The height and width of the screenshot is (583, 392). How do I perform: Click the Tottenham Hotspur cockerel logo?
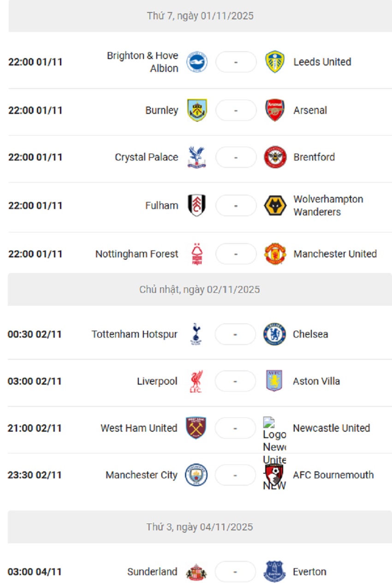[196, 334]
